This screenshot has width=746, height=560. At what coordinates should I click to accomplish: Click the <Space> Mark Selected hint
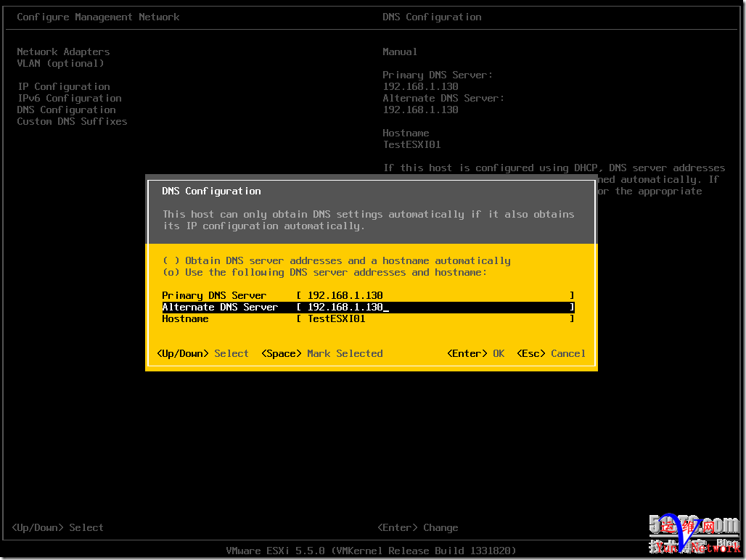tap(322, 353)
